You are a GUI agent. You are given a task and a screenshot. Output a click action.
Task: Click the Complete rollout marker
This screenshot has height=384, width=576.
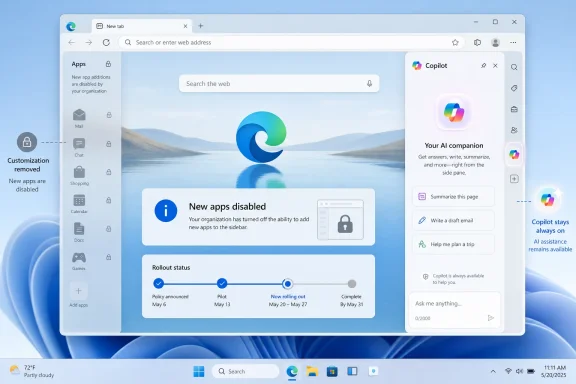tap(352, 284)
